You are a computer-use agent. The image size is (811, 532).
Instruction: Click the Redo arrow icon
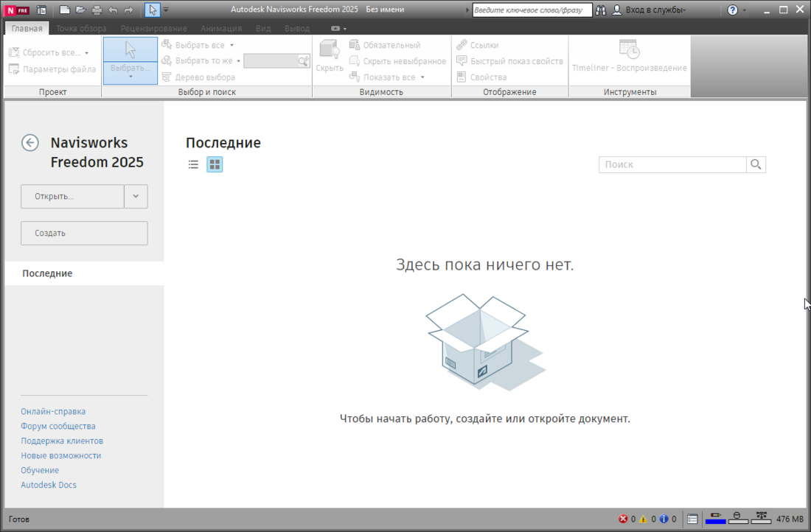coord(128,10)
